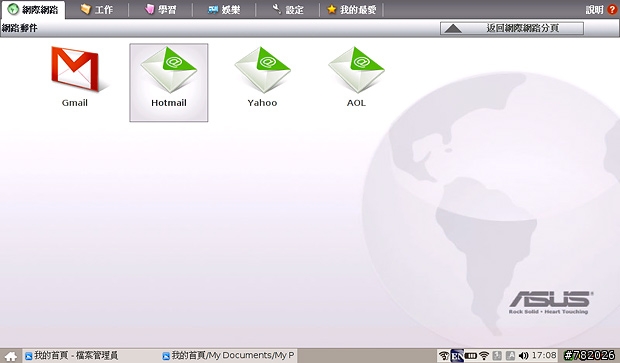Open the volume speaker tray icon
The width and height of the screenshot is (620, 363).
523,356
